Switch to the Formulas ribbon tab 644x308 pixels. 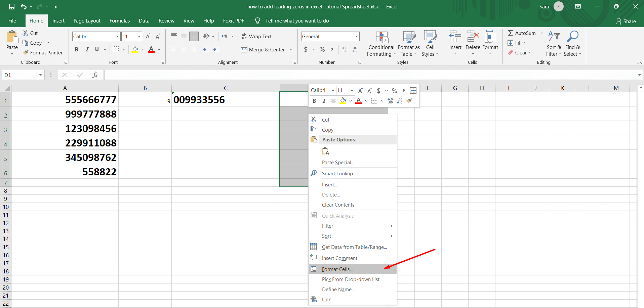pos(119,20)
